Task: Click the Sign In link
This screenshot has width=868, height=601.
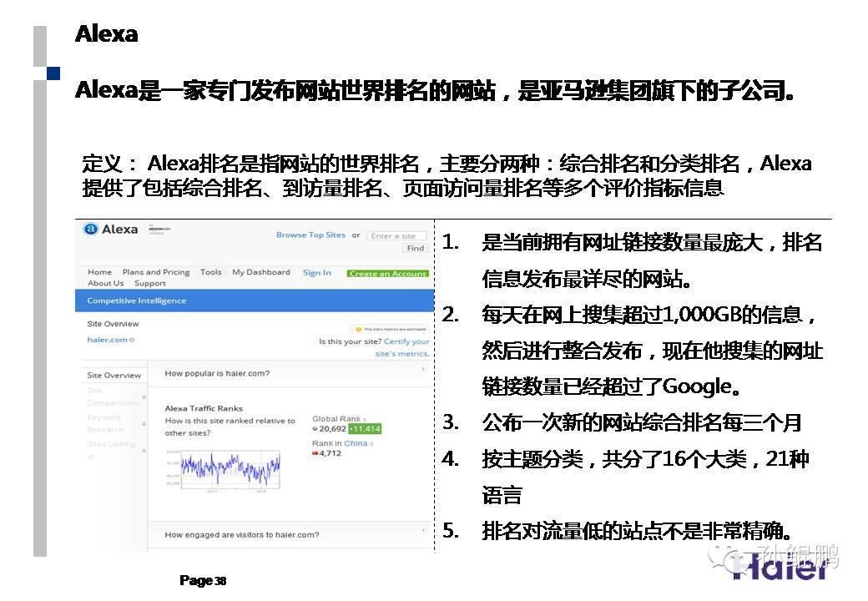Action: (x=317, y=272)
